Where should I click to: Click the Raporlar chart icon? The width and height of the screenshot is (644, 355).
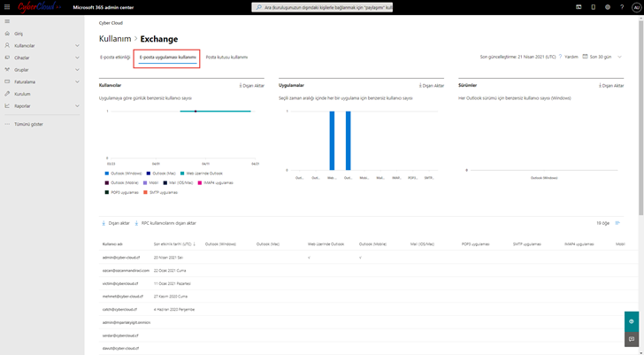[x=7, y=106]
